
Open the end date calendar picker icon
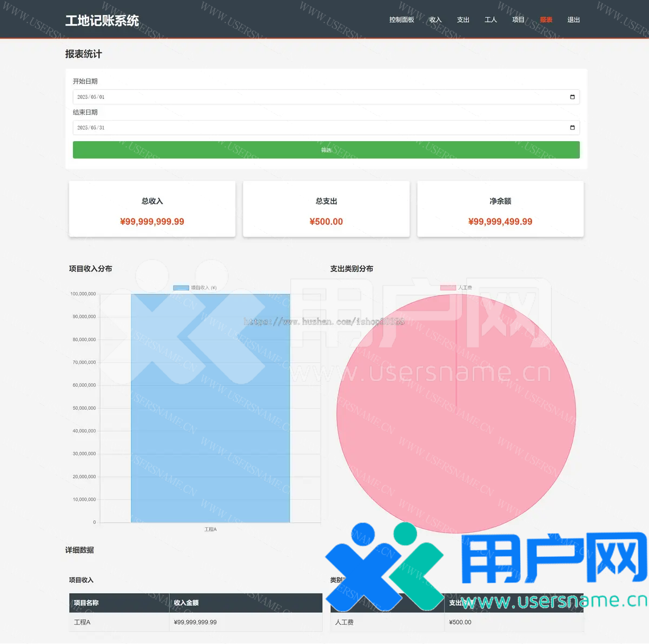click(572, 128)
